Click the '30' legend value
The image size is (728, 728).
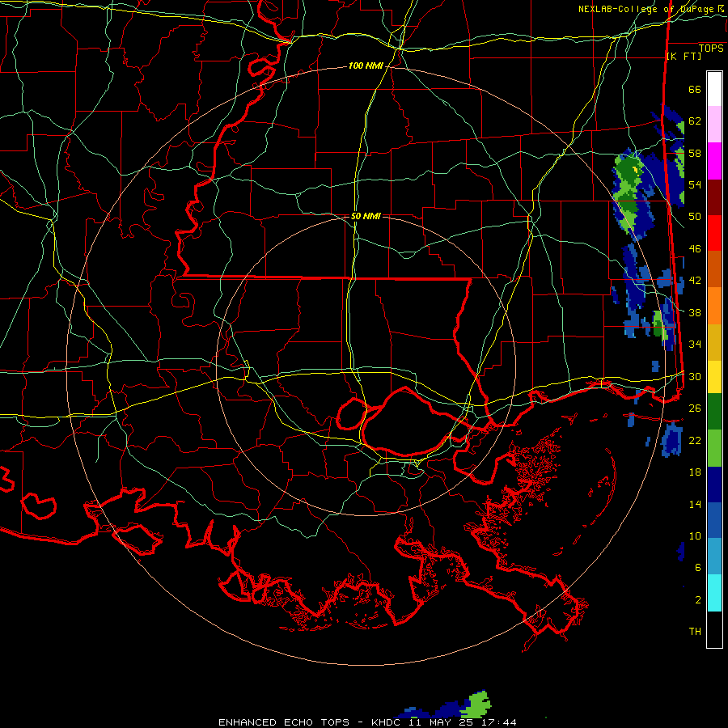(695, 376)
